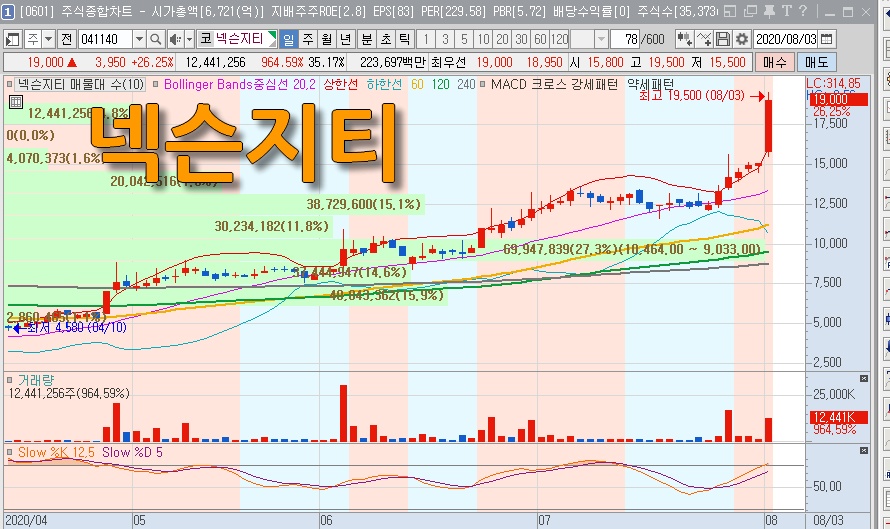Click the date field 2020/08/03

[786, 39]
